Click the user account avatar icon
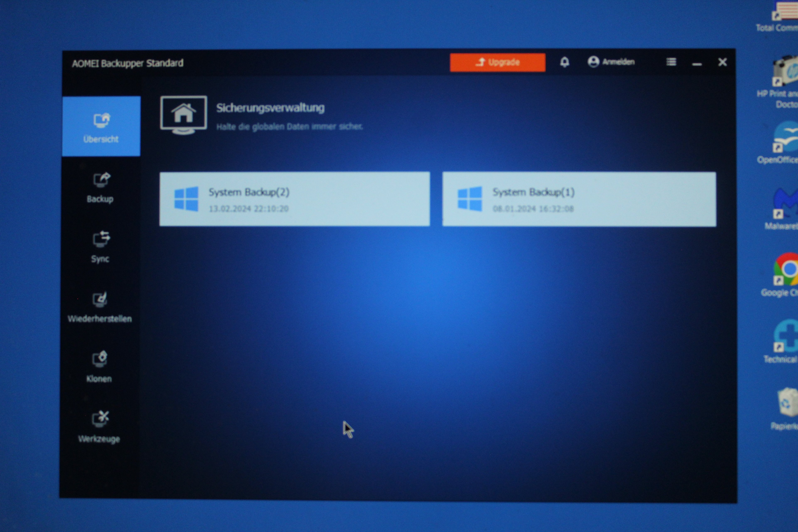This screenshot has width=798, height=532. [593, 62]
